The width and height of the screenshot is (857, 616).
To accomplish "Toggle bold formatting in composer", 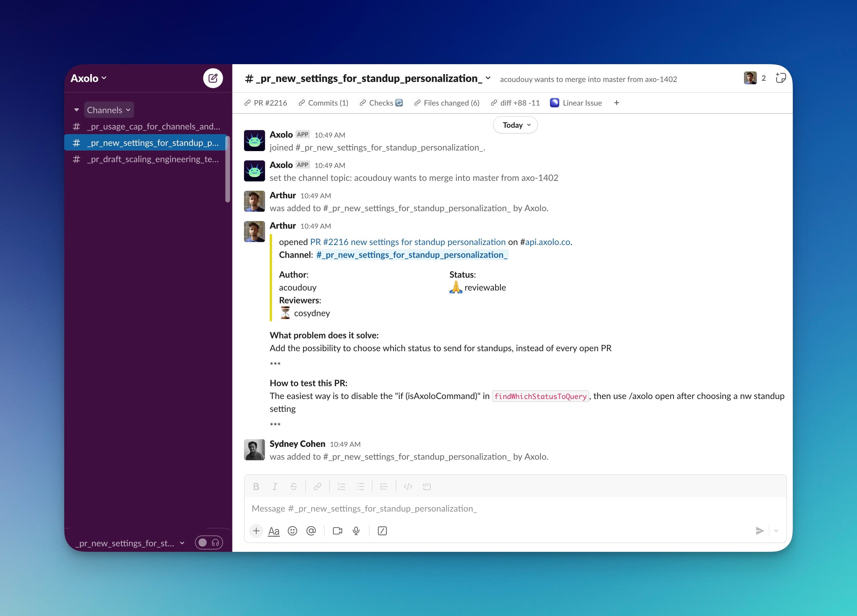I will pos(256,487).
